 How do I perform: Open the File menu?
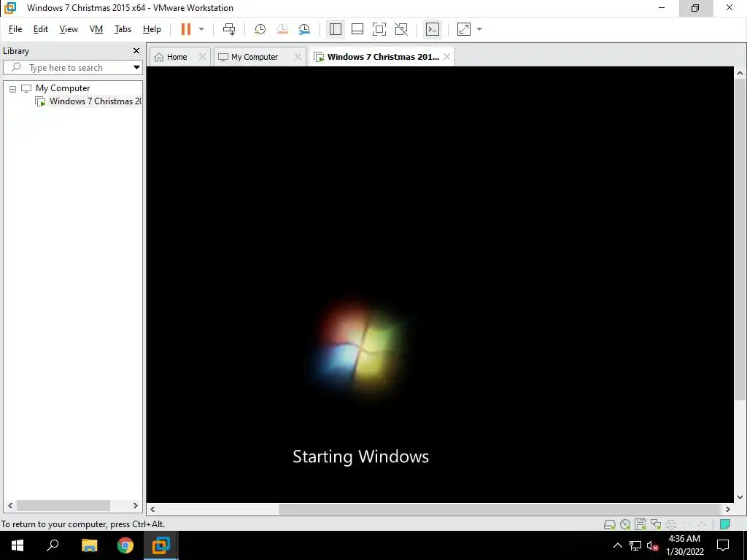click(x=15, y=29)
